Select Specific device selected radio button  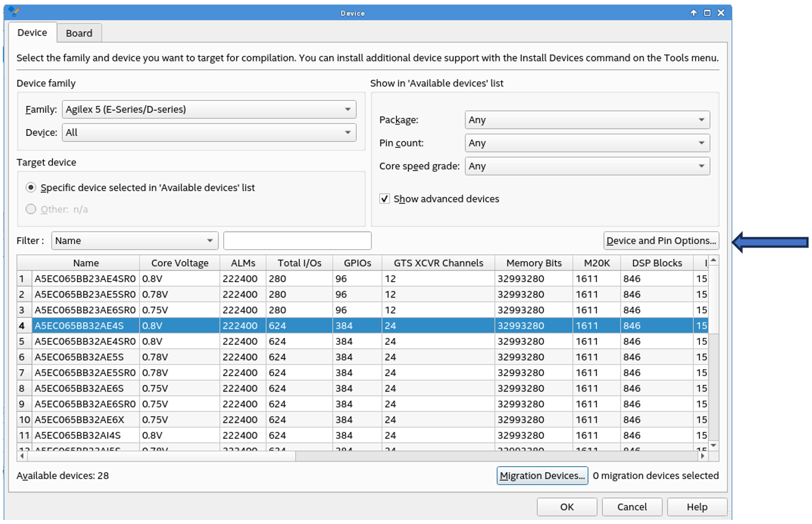click(31, 188)
